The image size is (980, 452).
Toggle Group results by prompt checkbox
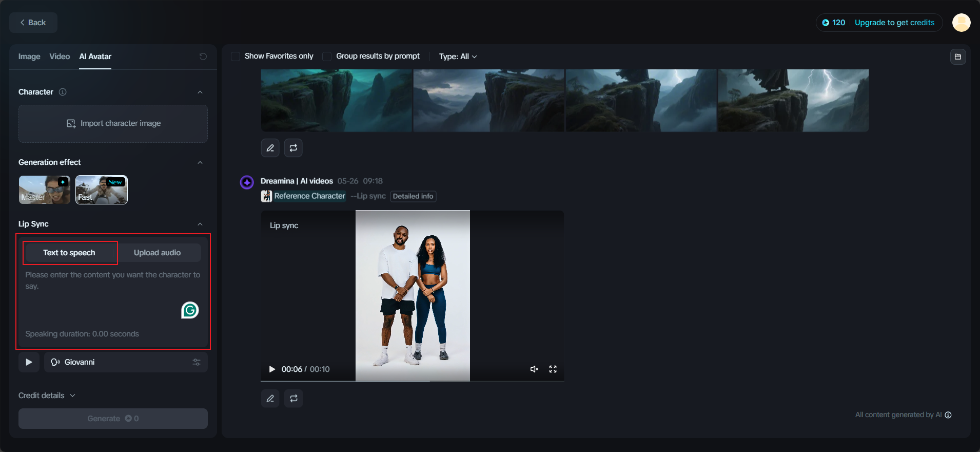[x=327, y=56]
